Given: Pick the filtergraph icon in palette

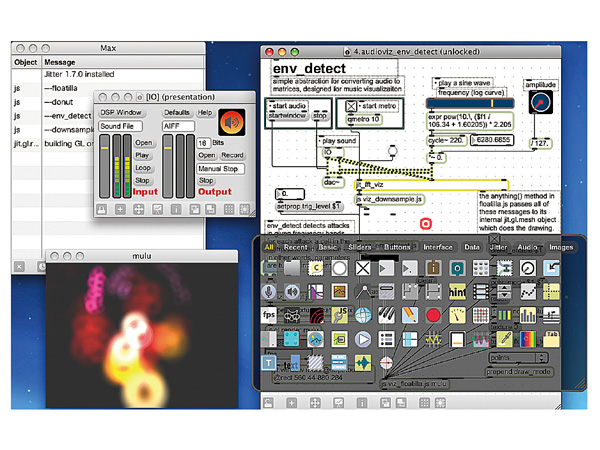Looking at the screenshot, I should [316, 292].
